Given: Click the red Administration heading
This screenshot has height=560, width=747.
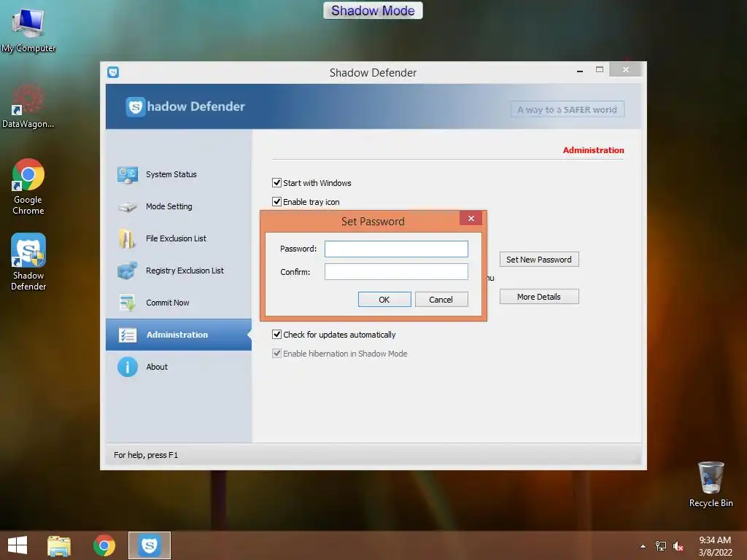Looking at the screenshot, I should tap(593, 150).
